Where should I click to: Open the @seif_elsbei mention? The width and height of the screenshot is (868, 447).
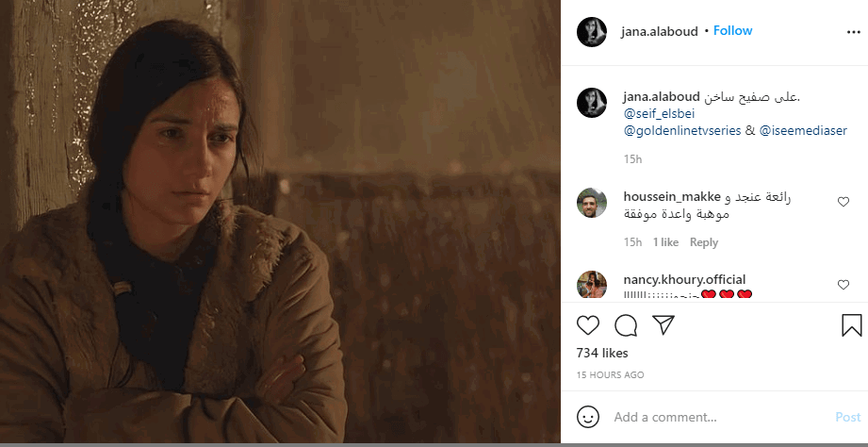pos(659,114)
